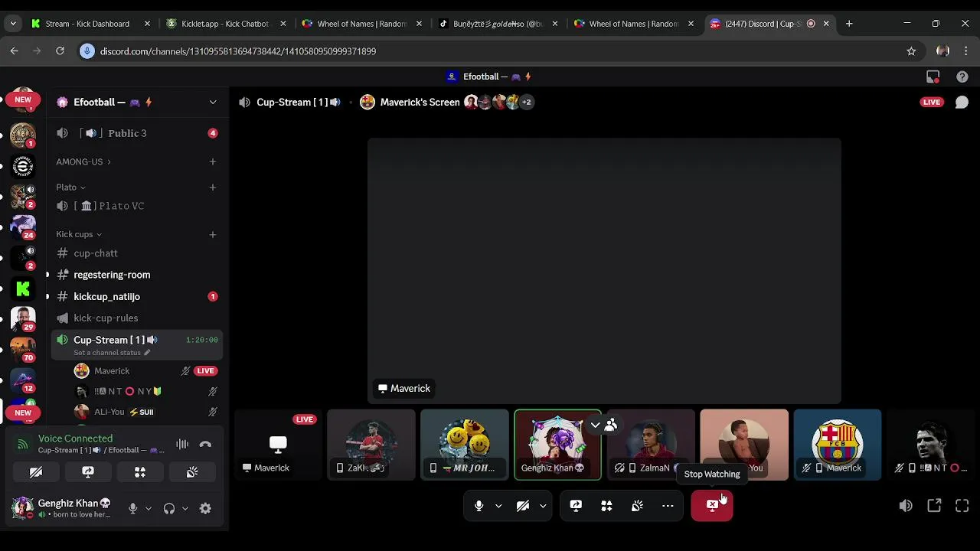Switch to the TikTok browser tab
Screen dimensions: 980x551
pos(498,24)
